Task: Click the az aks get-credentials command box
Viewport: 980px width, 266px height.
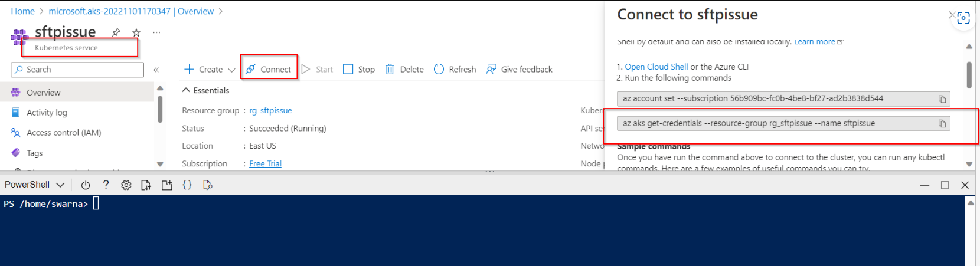Action: pyautogui.click(x=783, y=123)
